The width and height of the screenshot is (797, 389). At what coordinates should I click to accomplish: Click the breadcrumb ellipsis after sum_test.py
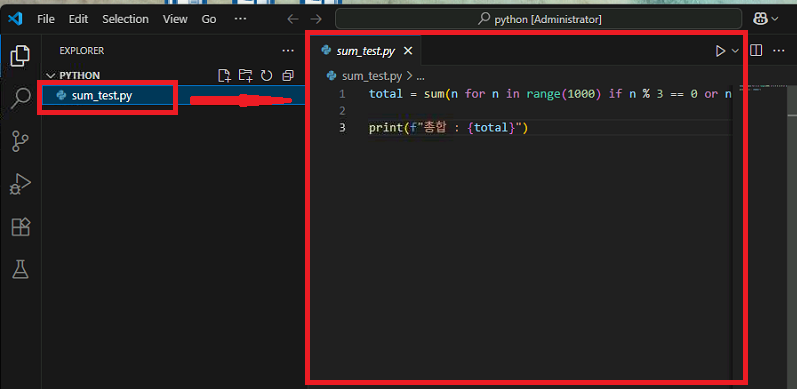tap(420, 77)
